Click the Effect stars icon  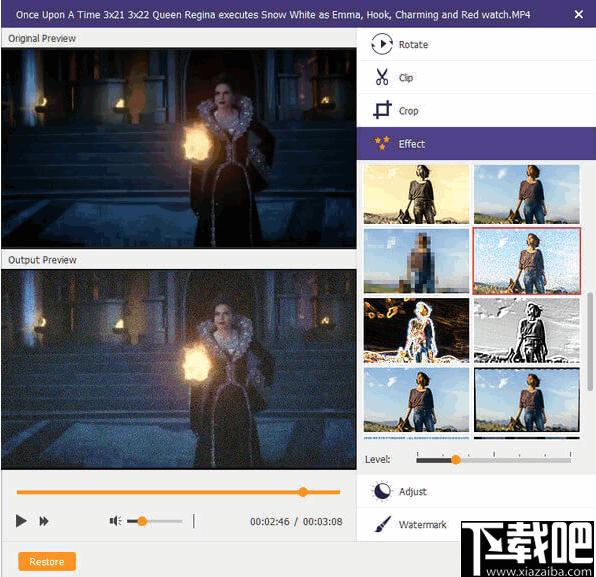pyautogui.click(x=382, y=143)
